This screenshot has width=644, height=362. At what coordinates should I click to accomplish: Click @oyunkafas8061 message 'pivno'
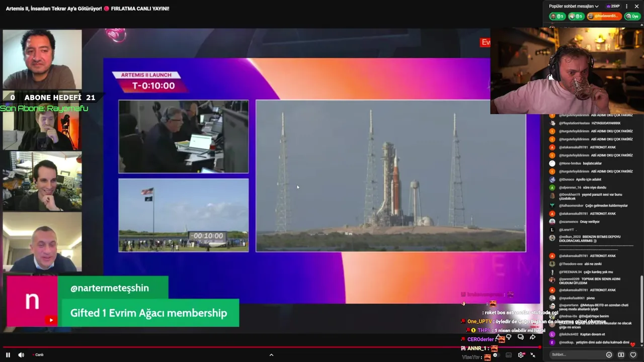point(590,298)
